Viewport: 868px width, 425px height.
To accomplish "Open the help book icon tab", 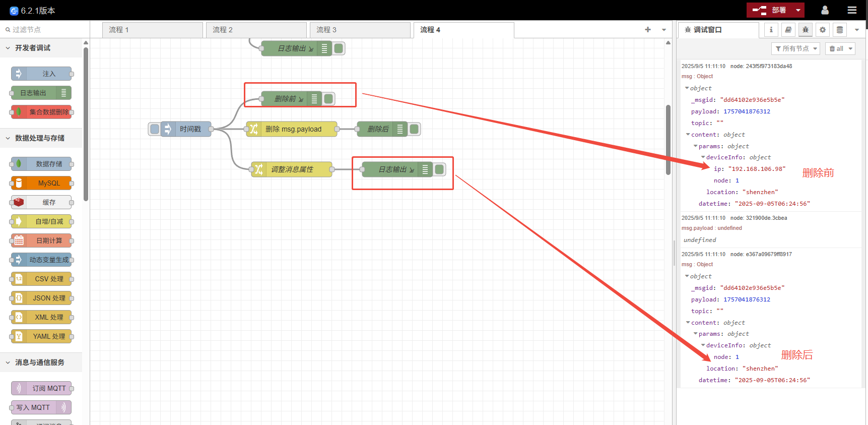I will [788, 30].
